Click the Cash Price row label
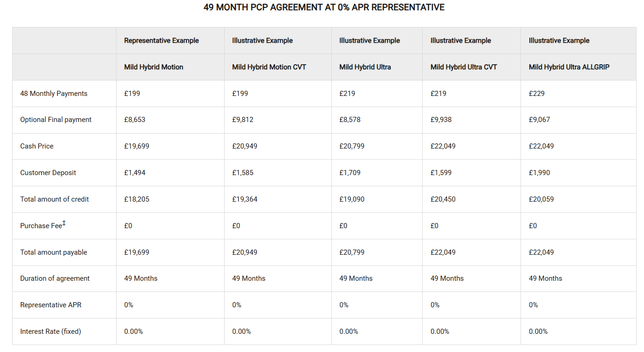The width and height of the screenshot is (644, 352). point(37,146)
